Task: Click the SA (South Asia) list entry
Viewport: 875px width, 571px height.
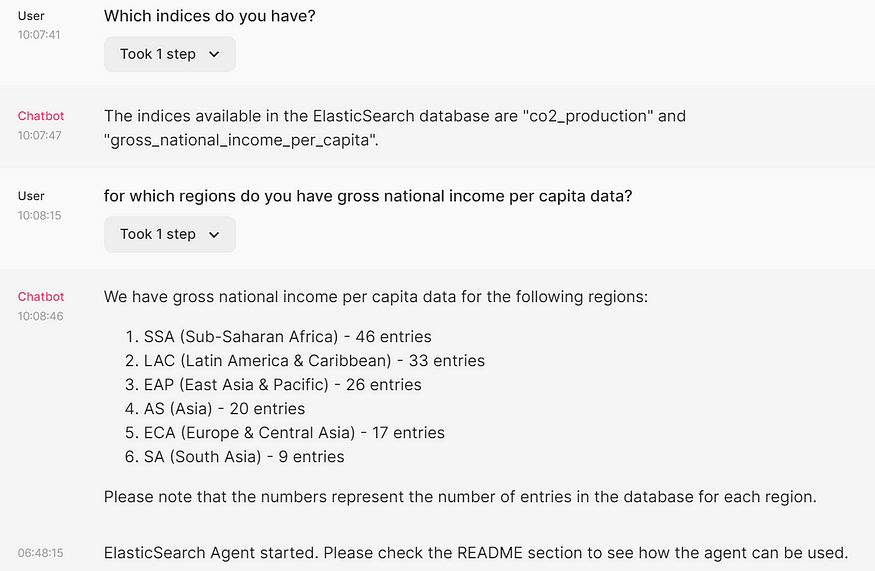Action: point(244,457)
